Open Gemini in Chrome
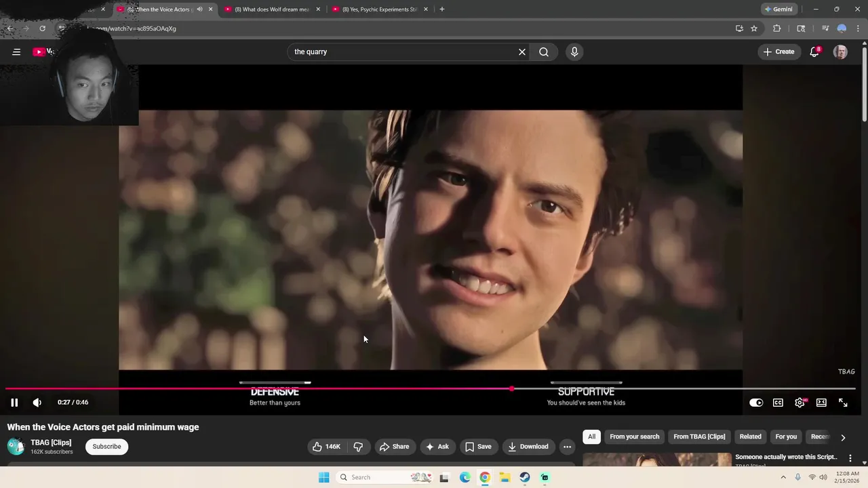The height and width of the screenshot is (488, 868). pyautogui.click(x=778, y=9)
